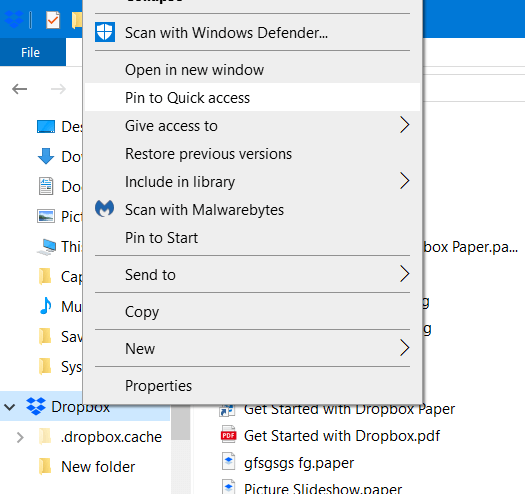Screen dimensions: 525x494
Task: Collapse the Dropbox tree node chevron
Action: 10,407
